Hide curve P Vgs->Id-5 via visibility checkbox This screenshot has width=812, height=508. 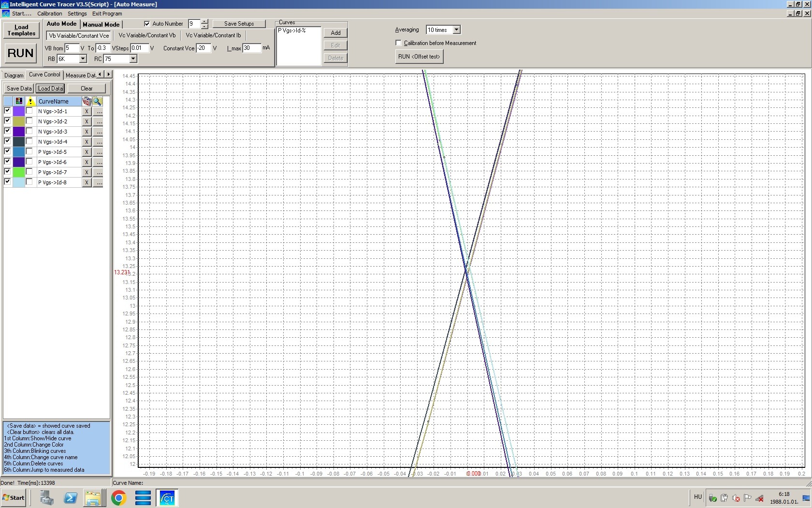[7, 151]
